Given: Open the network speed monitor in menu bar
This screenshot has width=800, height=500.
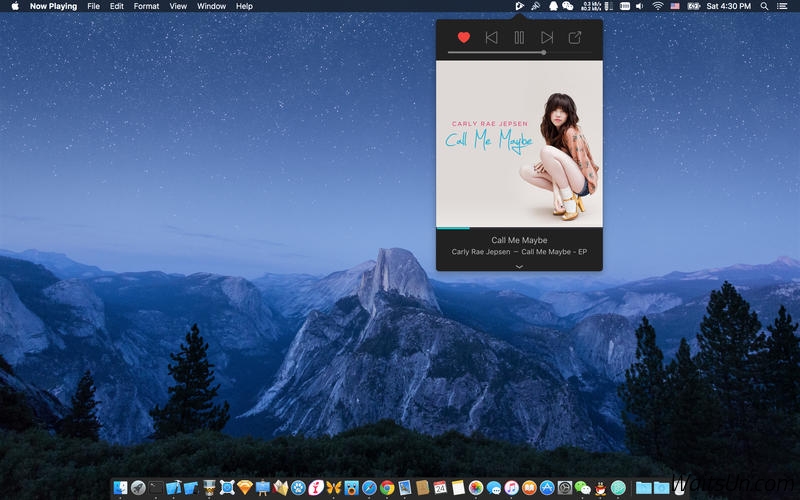Looking at the screenshot, I should (x=591, y=6).
